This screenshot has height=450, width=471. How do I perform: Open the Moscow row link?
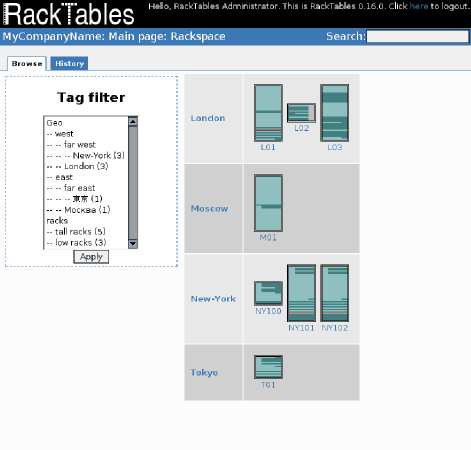point(209,209)
